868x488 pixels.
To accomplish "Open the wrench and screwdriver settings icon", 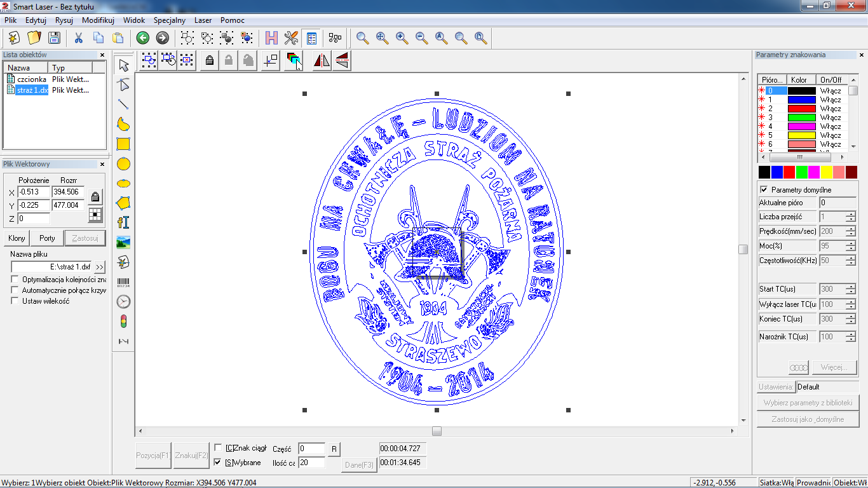I will (292, 37).
